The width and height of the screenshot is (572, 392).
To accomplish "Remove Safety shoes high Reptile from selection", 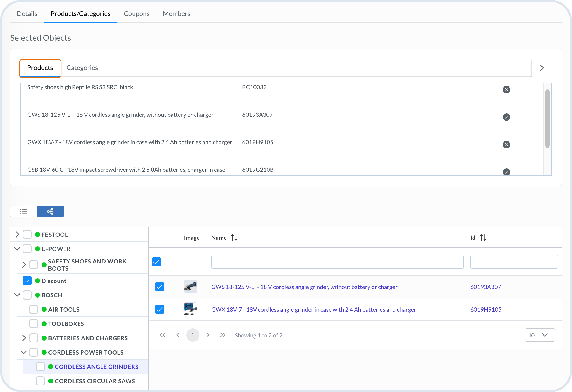I will pos(506,90).
